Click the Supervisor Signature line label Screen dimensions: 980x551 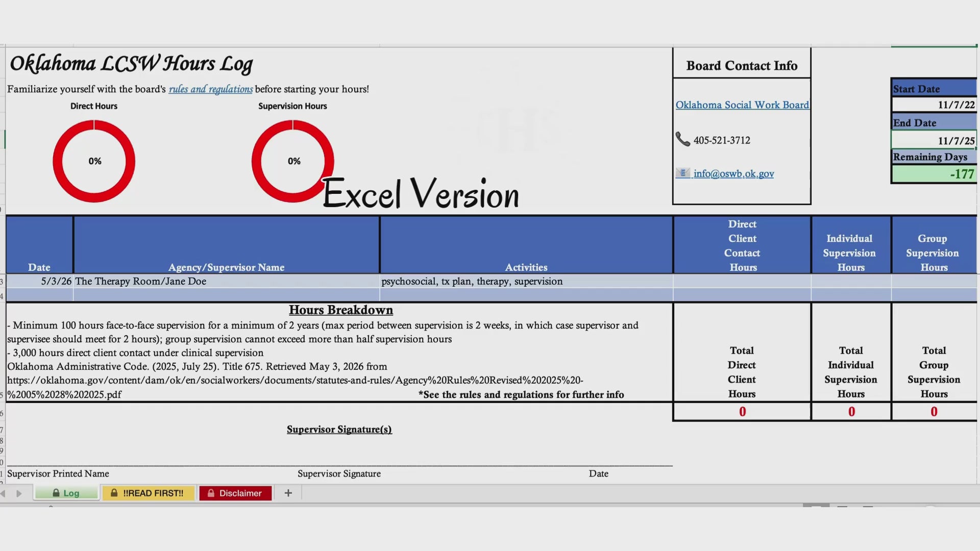click(339, 474)
